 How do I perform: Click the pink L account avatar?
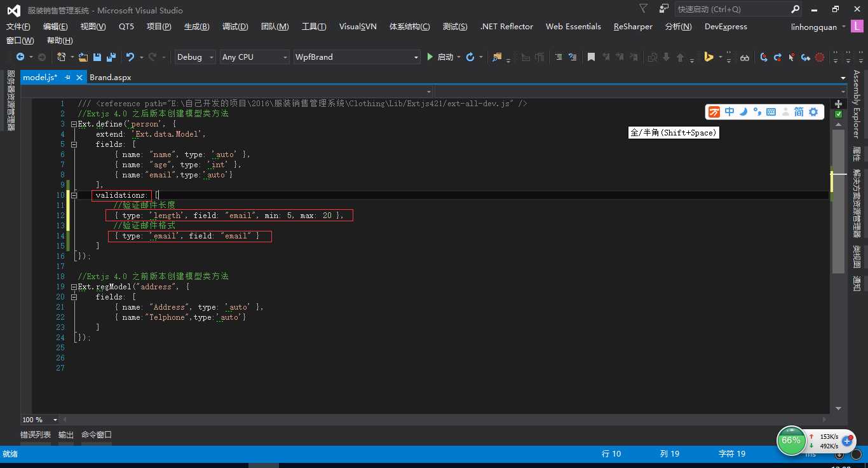click(x=858, y=26)
